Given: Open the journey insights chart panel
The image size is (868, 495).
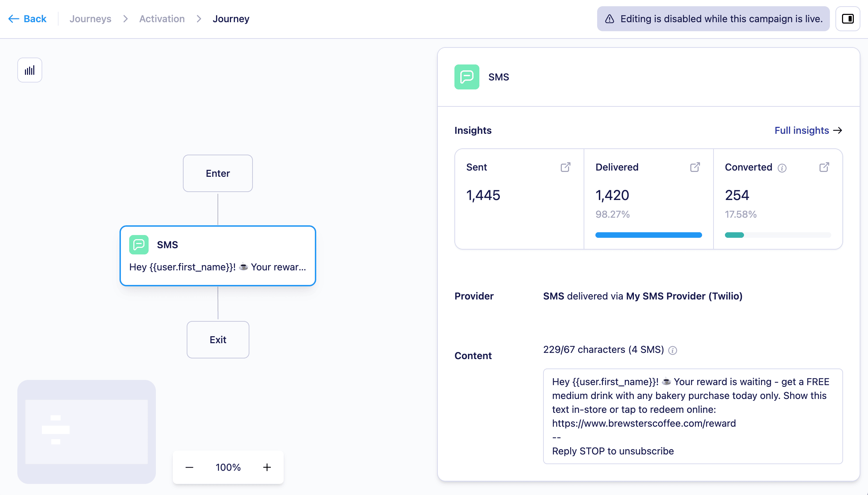Looking at the screenshot, I should 30,70.
